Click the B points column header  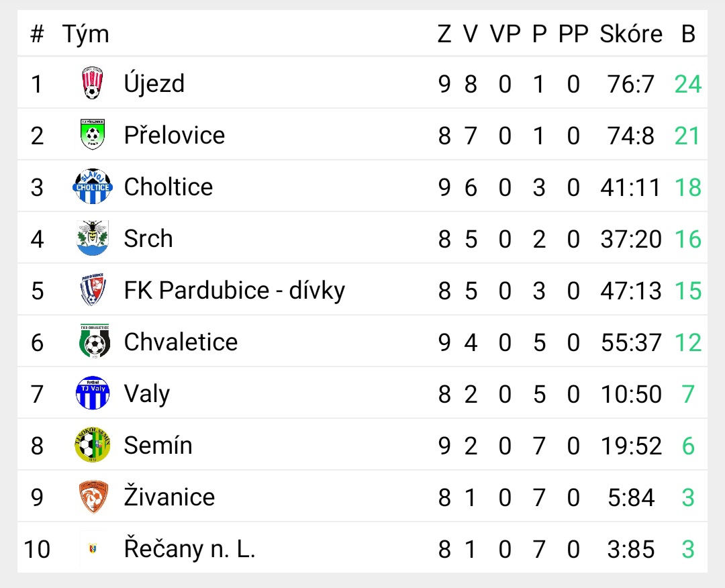(688, 34)
